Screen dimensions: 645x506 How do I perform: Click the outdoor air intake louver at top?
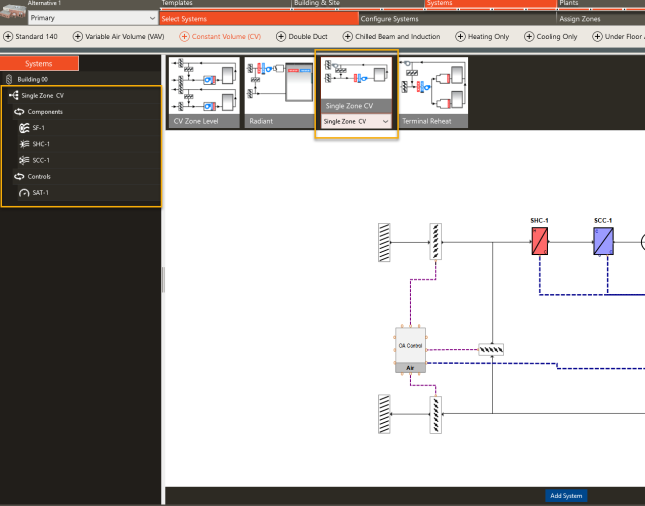click(x=384, y=242)
